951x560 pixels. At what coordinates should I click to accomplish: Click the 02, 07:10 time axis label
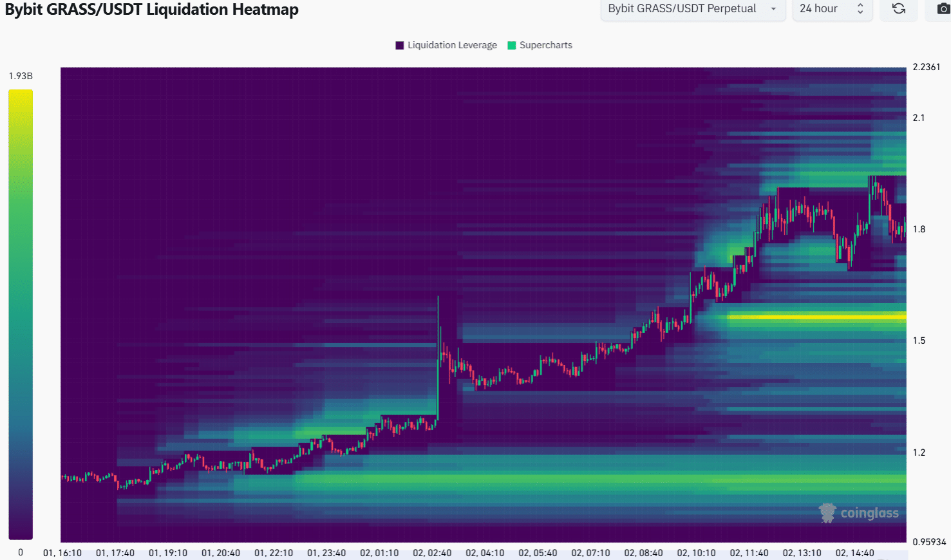point(590,553)
